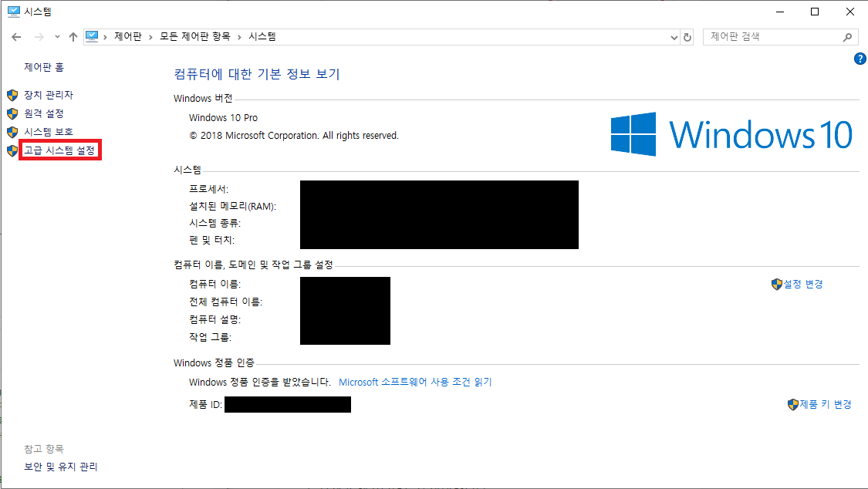
Task: Click the system icon in title bar
Action: (x=13, y=12)
